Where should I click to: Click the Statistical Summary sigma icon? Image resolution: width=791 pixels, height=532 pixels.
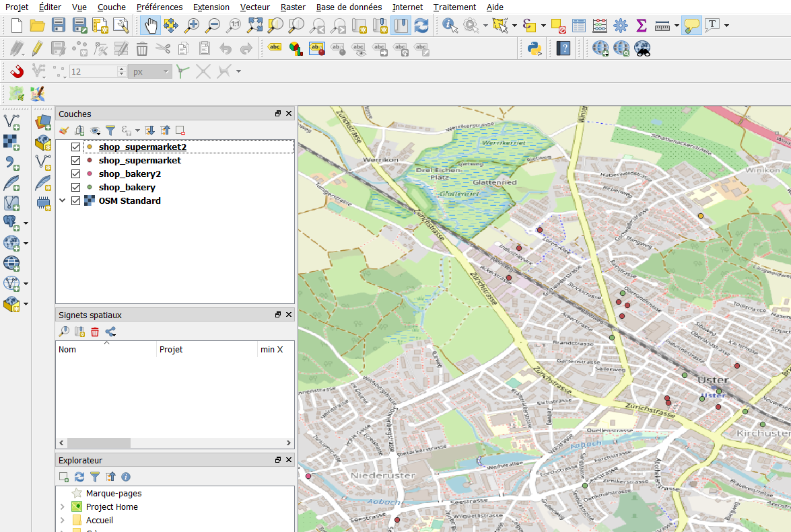pyautogui.click(x=641, y=26)
